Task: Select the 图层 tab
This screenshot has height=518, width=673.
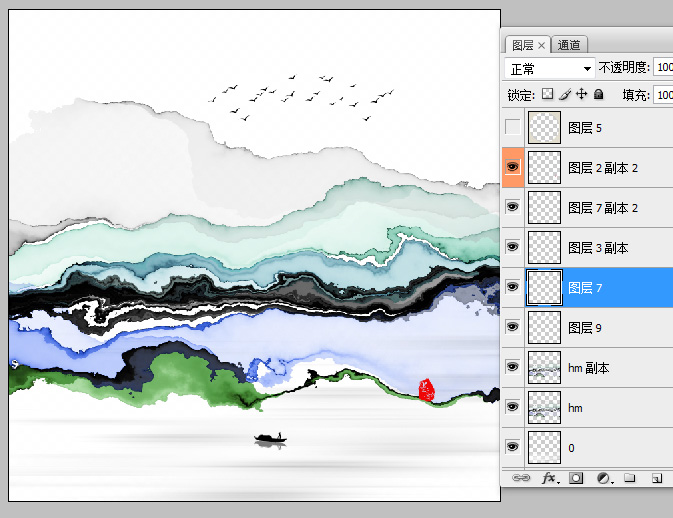Action: point(523,45)
